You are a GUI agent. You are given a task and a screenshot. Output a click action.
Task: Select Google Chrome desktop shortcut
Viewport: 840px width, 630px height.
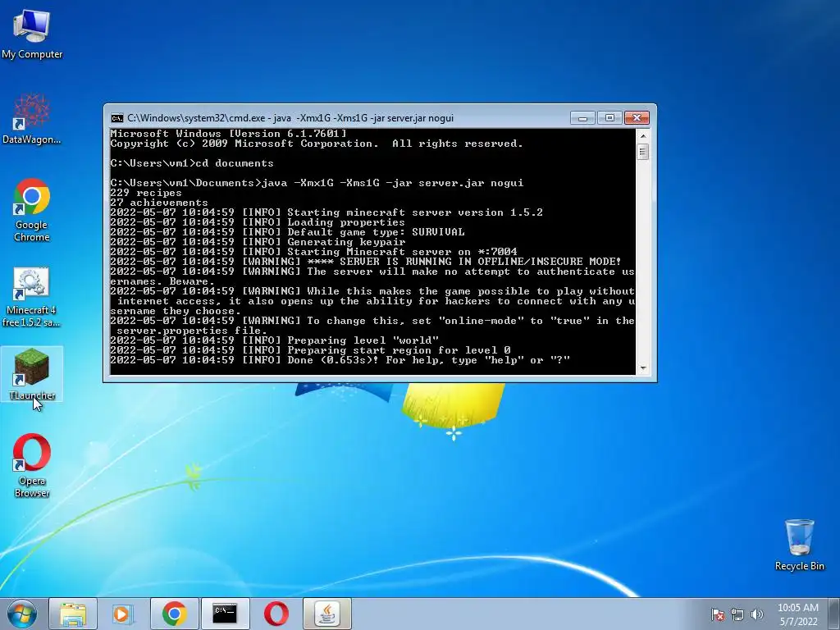click(x=32, y=210)
